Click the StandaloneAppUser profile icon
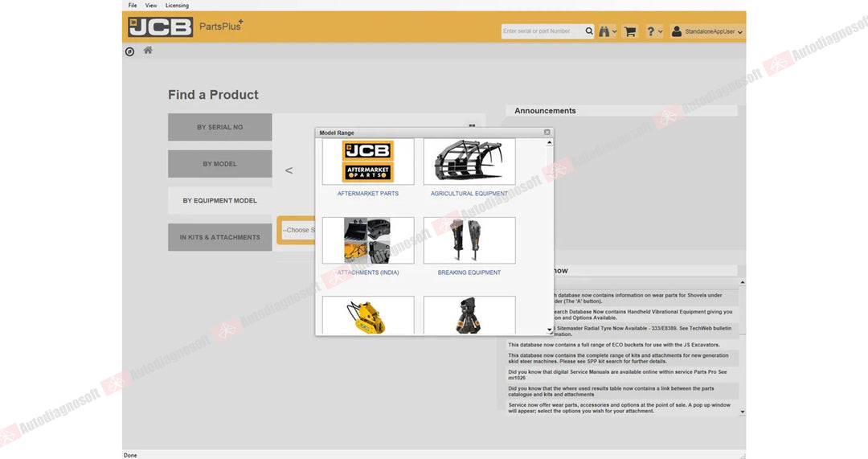Image resolution: width=868 pixels, height=459 pixels. pos(677,31)
